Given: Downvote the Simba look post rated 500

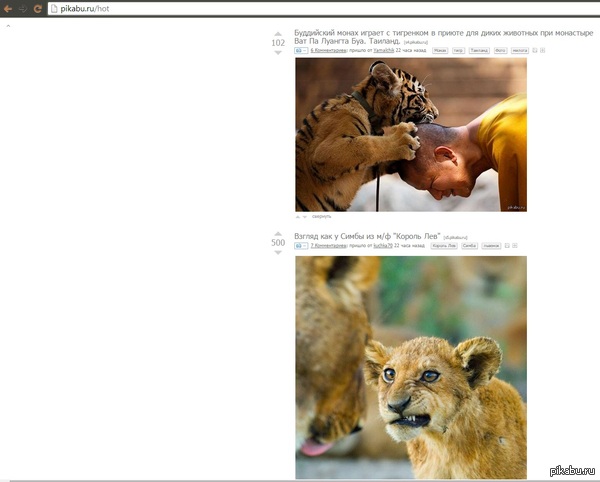Looking at the screenshot, I should pyautogui.click(x=278, y=252).
